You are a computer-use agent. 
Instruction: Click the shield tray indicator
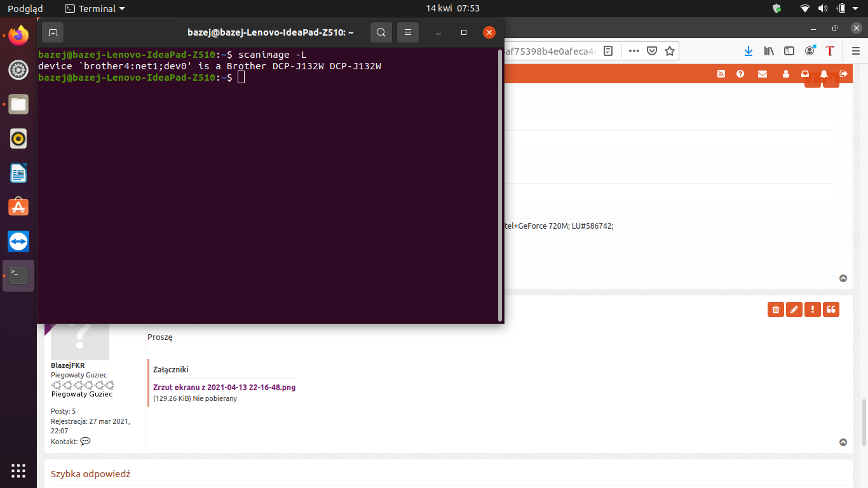[776, 8]
